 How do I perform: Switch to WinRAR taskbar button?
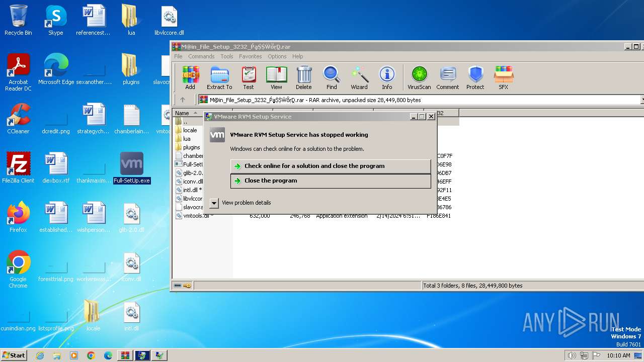coord(125,355)
